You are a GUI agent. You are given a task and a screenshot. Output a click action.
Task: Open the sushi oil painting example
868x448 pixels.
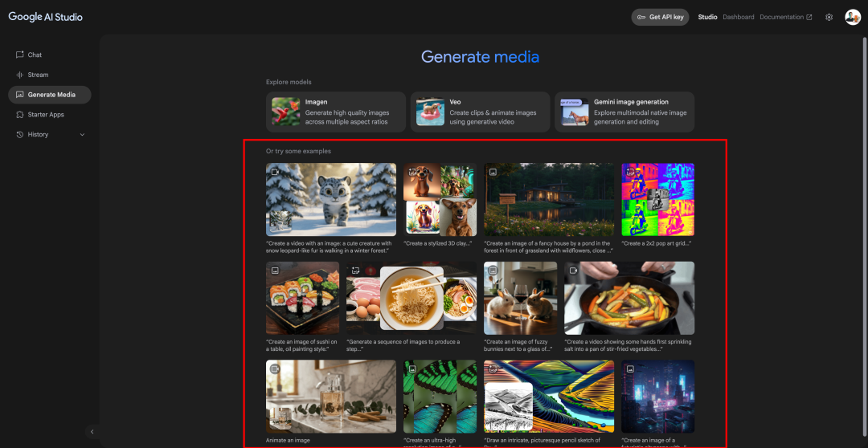coord(303,298)
